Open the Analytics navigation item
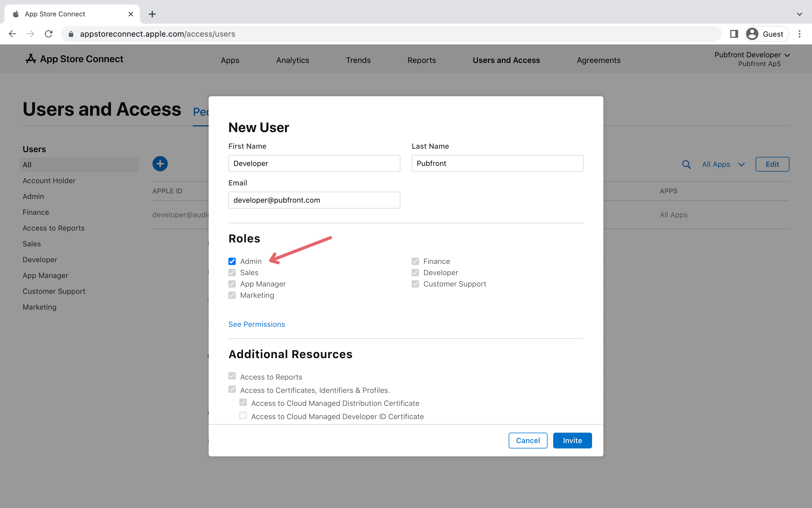 click(293, 60)
